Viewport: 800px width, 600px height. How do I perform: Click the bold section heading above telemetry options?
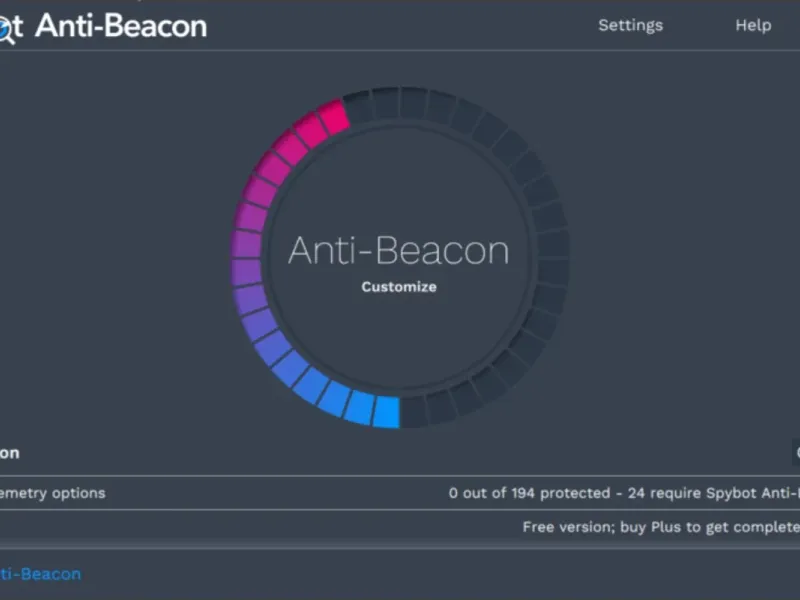(x=9, y=453)
